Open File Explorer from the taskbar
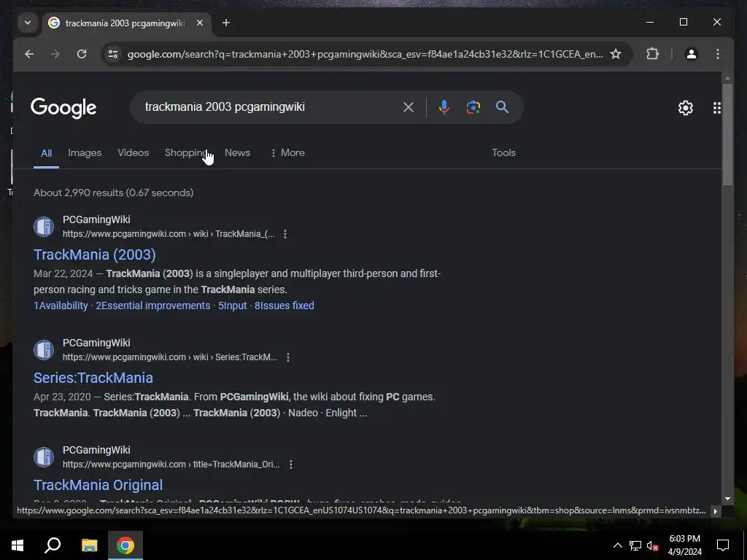The height and width of the screenshot is (560, 747). [x=89, y=545]
